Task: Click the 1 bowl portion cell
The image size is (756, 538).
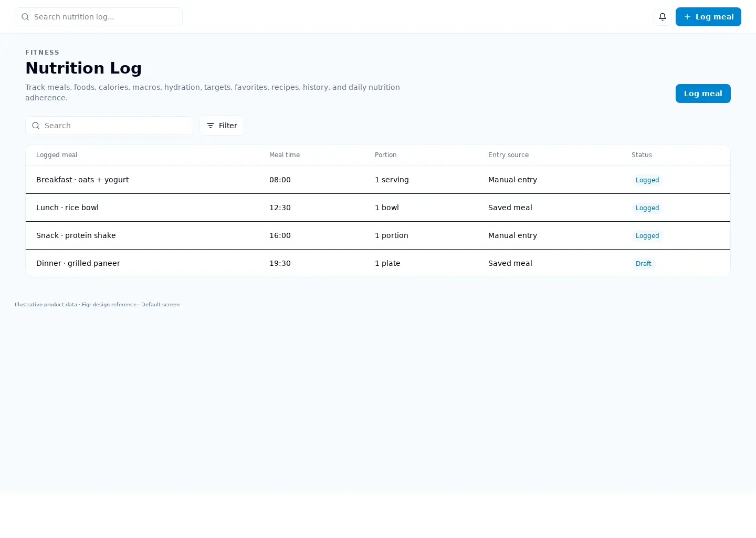Action: (x=387, y=208)
